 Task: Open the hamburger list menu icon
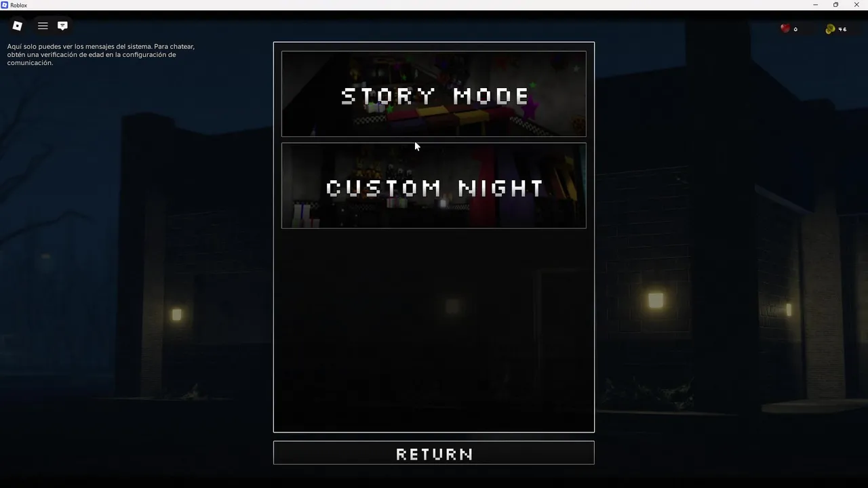coord(43,26)
